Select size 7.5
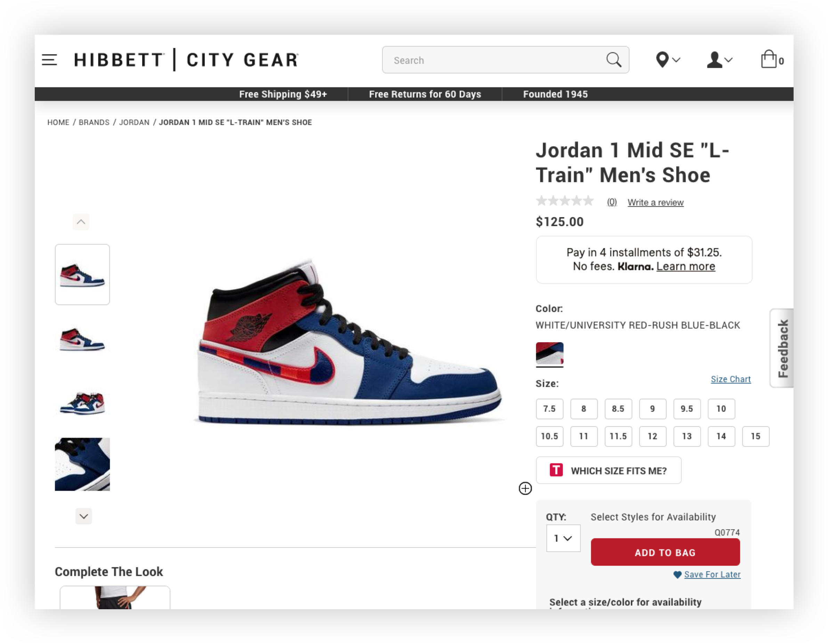 click(549, 409)
